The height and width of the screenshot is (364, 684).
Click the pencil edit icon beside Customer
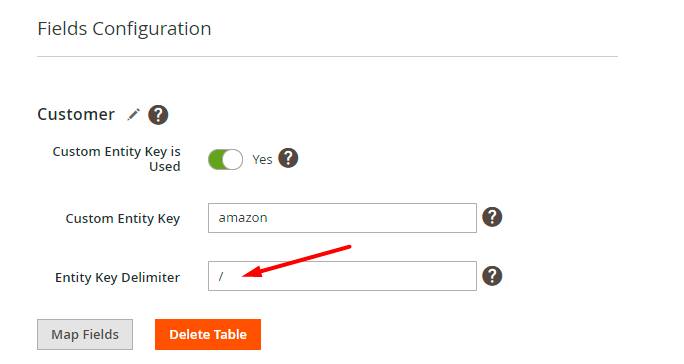[133, 115]
